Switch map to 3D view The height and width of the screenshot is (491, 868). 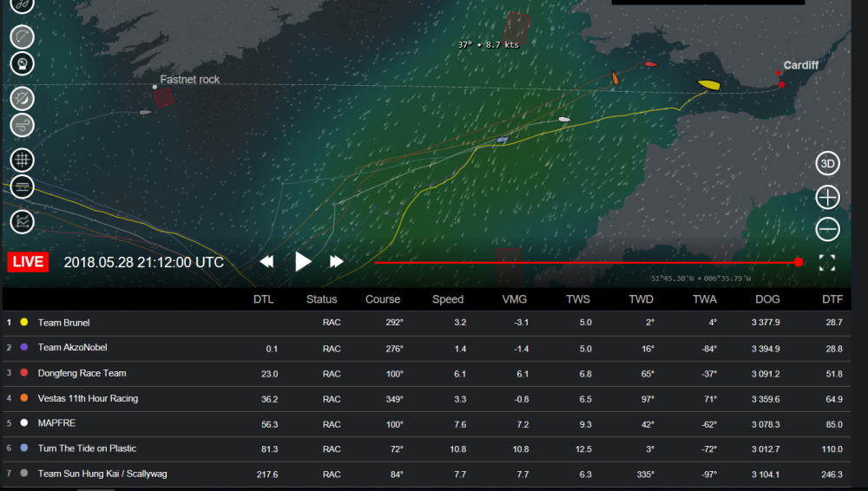pyautogui.click(x=827, y=164)
